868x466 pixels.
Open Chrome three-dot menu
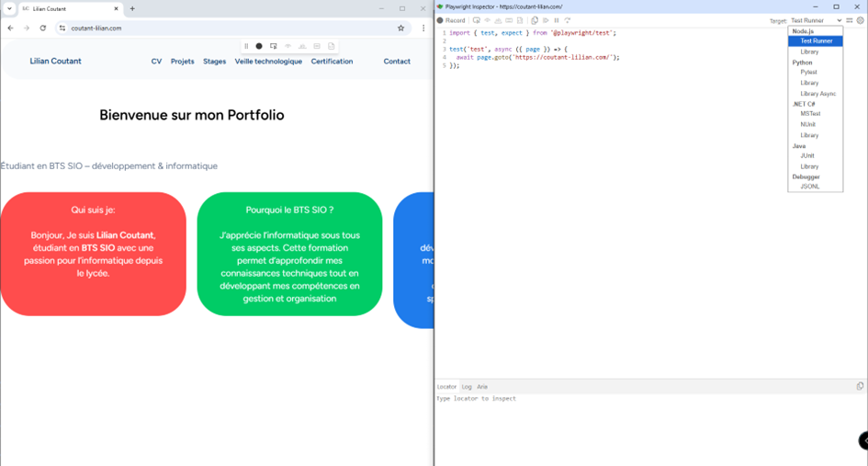tap(423, 28)
